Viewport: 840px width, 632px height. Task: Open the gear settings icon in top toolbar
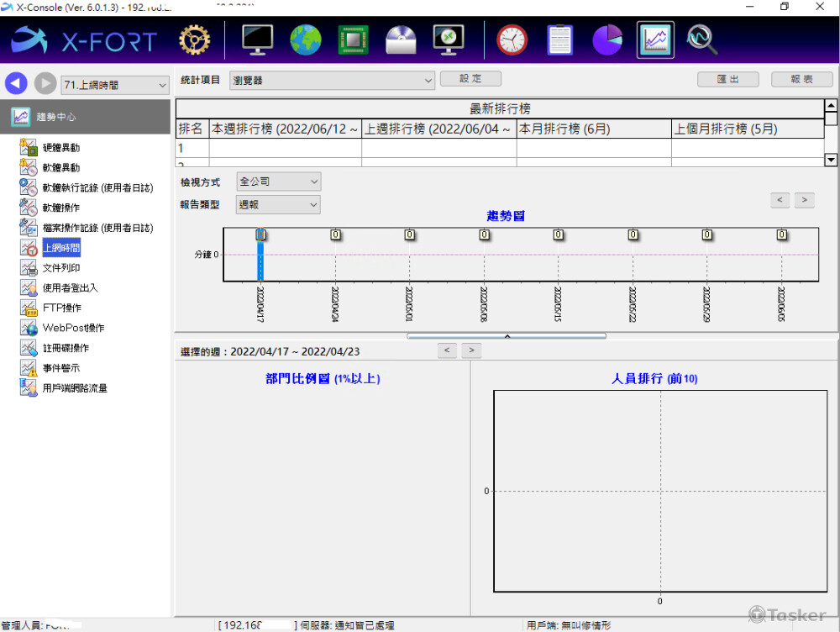coord(194,39)
